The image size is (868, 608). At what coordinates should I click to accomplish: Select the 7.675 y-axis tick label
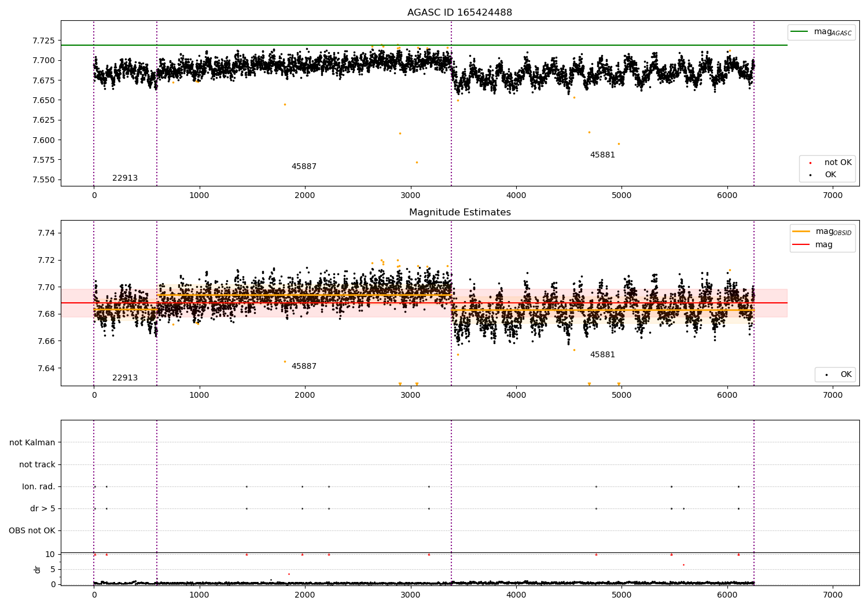pyautogui.click(x=44, y=80)
